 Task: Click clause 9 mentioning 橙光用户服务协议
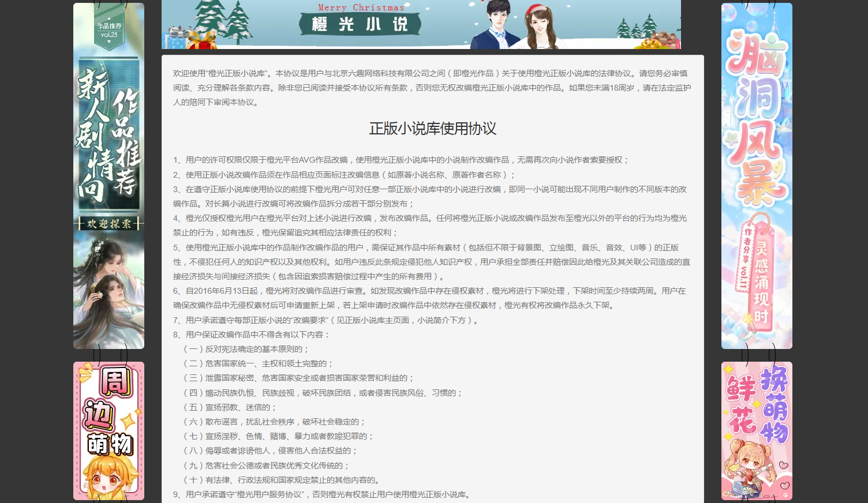pos(323,494)
